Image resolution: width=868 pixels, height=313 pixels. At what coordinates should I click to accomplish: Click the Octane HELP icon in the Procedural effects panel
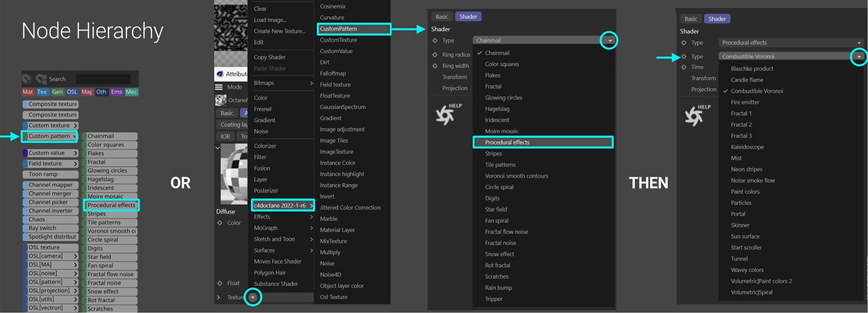[697, 115]
